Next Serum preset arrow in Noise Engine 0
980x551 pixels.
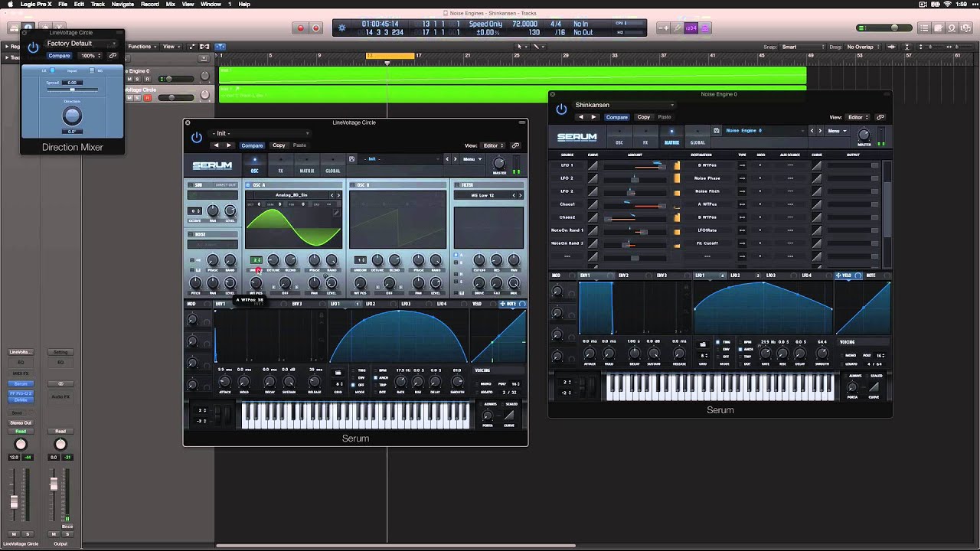click(821, 131)
